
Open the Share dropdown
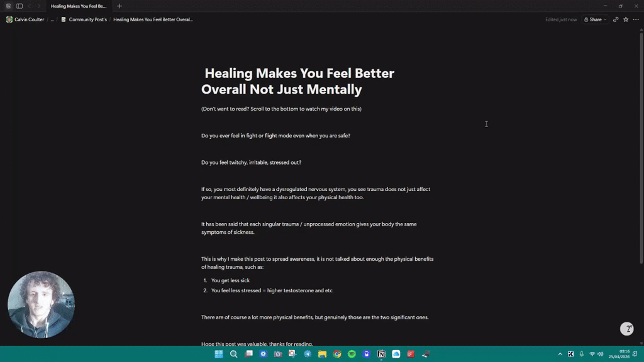tap(594, 19)
